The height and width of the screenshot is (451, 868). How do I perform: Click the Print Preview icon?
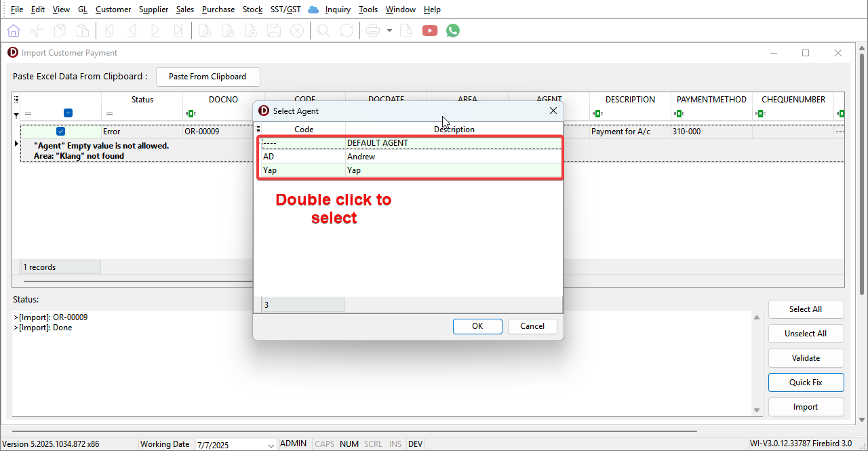[x=406, y=31]
